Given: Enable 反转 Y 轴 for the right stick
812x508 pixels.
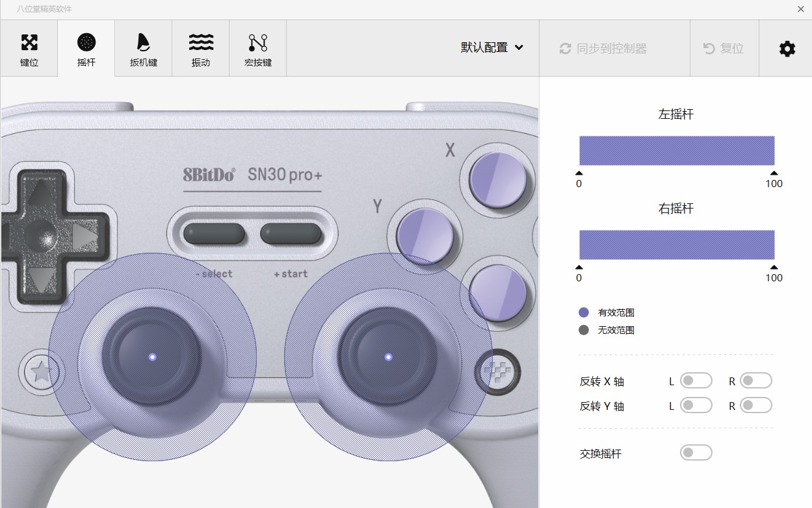Looking at the screenshot, I should [x=756, y=405].
